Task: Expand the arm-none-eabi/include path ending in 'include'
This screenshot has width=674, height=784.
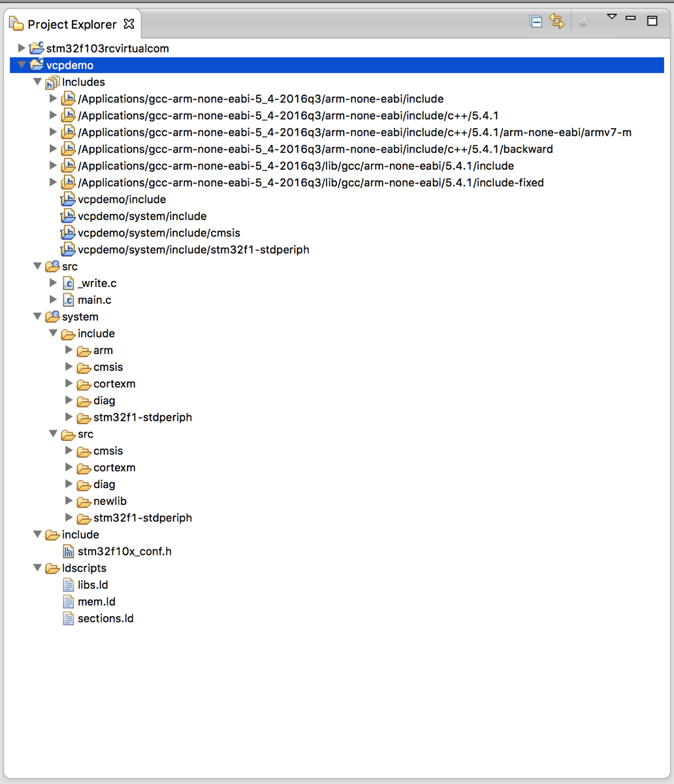Action: pyautogui.click(x=54, y=99)
